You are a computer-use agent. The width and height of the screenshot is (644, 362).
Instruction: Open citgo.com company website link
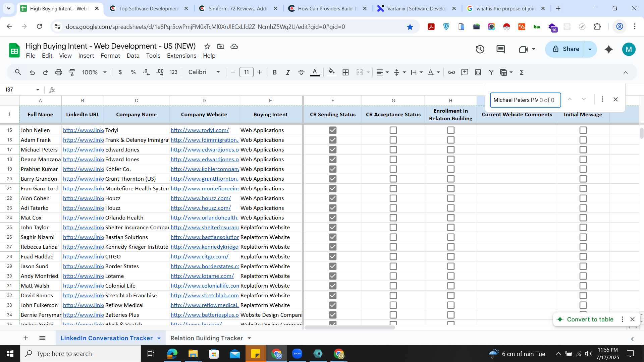(200, 256)
